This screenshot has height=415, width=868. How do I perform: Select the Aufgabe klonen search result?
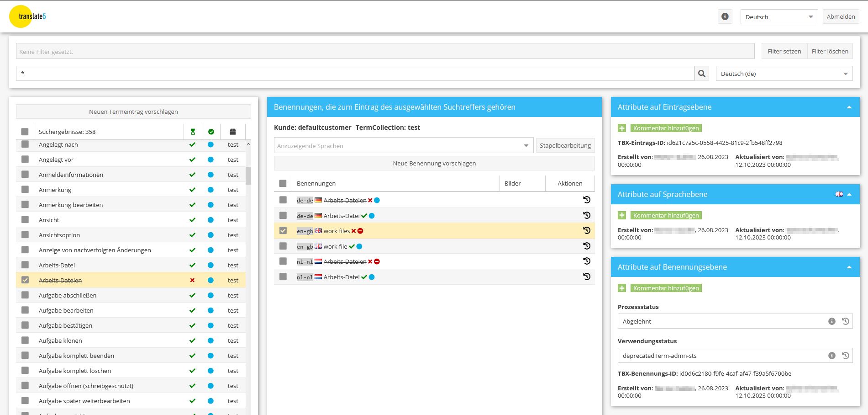[x=60, y=341]
